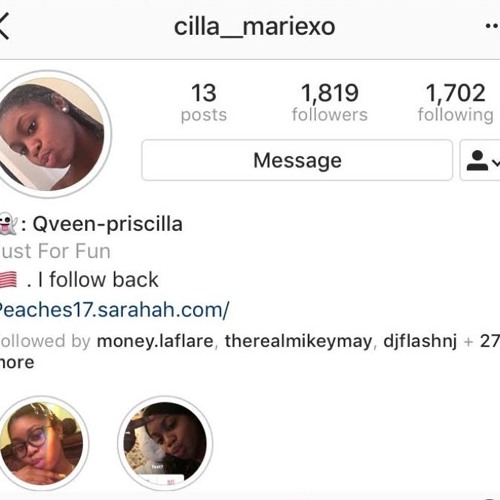Show the 1,819 followers list
The height and width of the screenshot is (500, 500).
[330, 102]
